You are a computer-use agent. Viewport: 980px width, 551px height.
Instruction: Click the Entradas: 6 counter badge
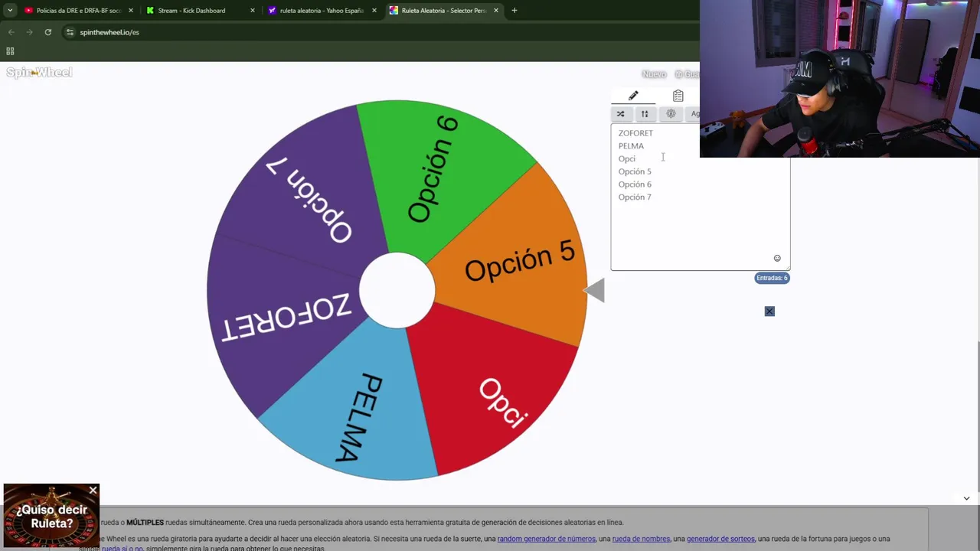coord(772,278)
